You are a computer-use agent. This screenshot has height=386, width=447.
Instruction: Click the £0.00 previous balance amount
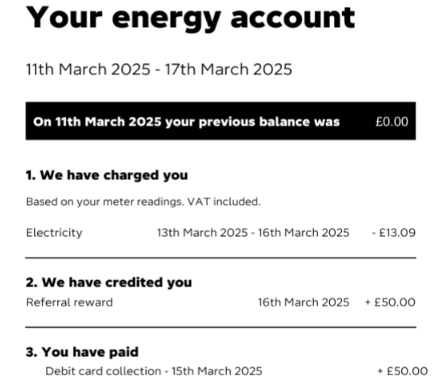tap(392, 122)
